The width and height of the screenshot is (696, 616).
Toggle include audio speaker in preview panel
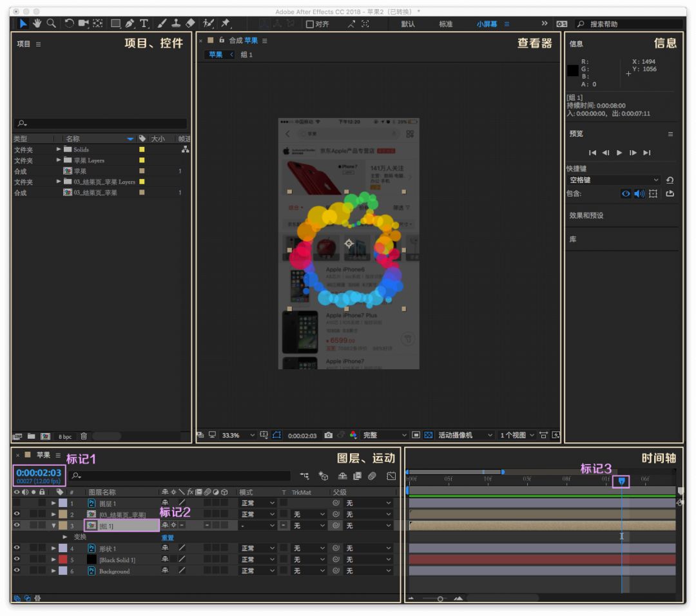pyautogui.click(x=639, y=193)
